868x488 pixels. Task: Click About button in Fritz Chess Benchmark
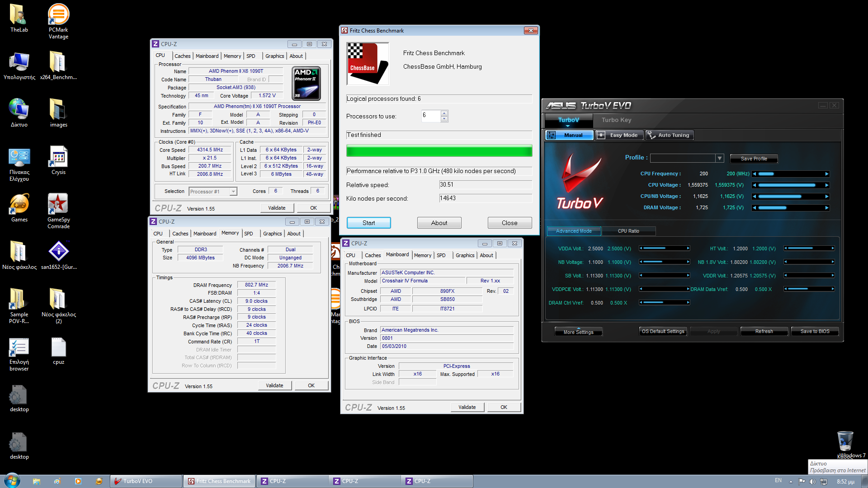point(439,223)
